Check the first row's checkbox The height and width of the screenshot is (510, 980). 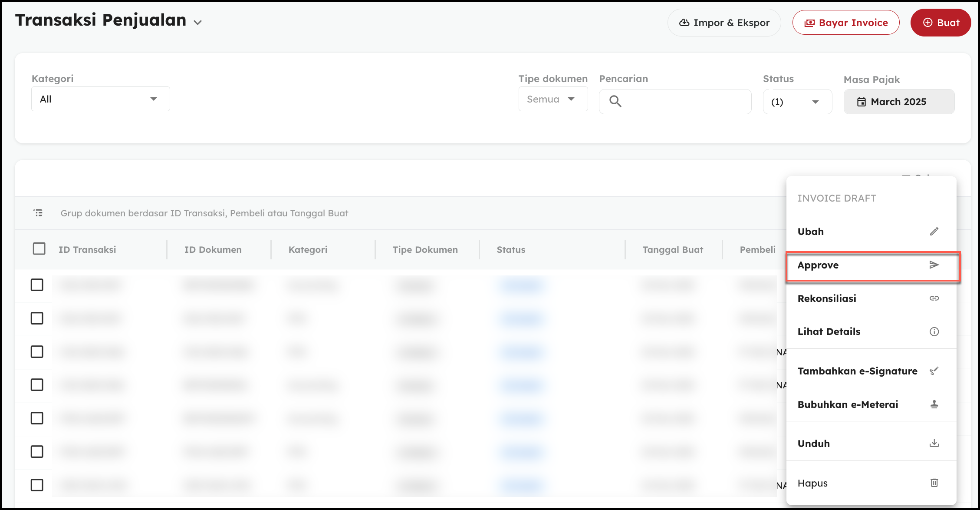37,285
